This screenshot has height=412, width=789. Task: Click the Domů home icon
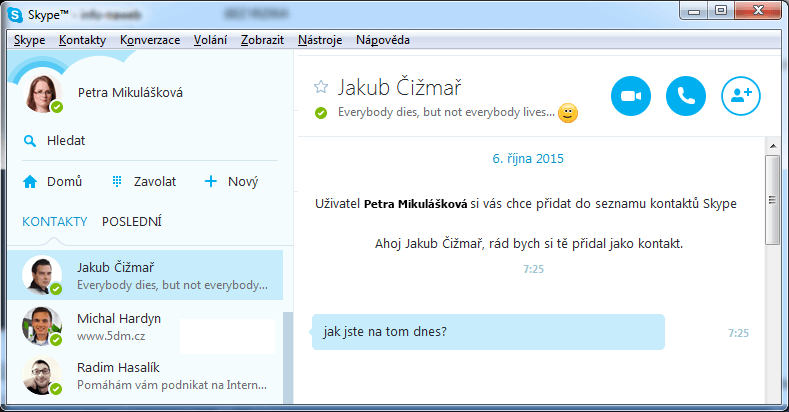coord(30,182)
